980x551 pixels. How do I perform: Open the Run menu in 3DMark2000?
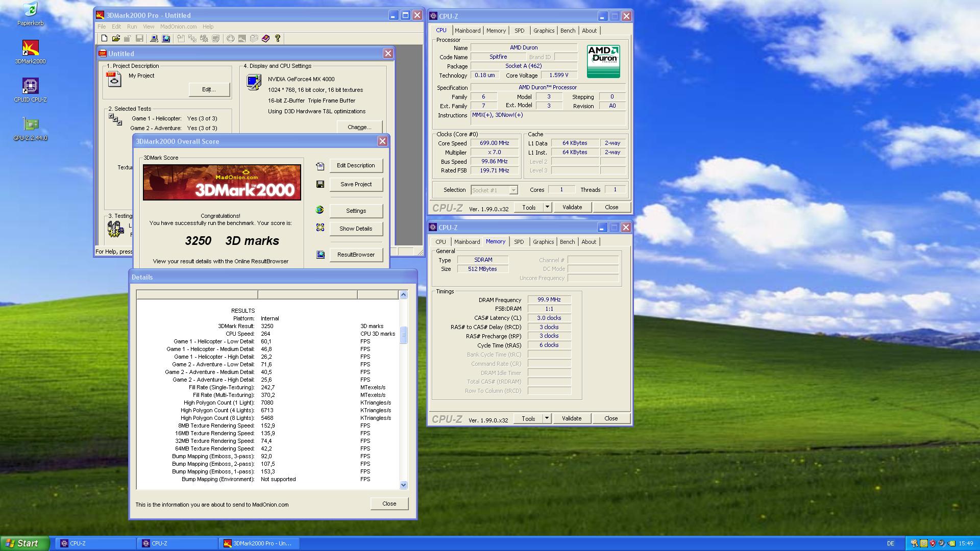[x=132, y=27]
